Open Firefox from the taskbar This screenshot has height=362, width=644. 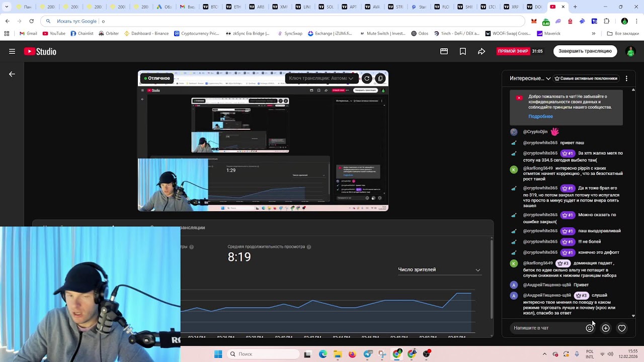click(x=352, y=354)
